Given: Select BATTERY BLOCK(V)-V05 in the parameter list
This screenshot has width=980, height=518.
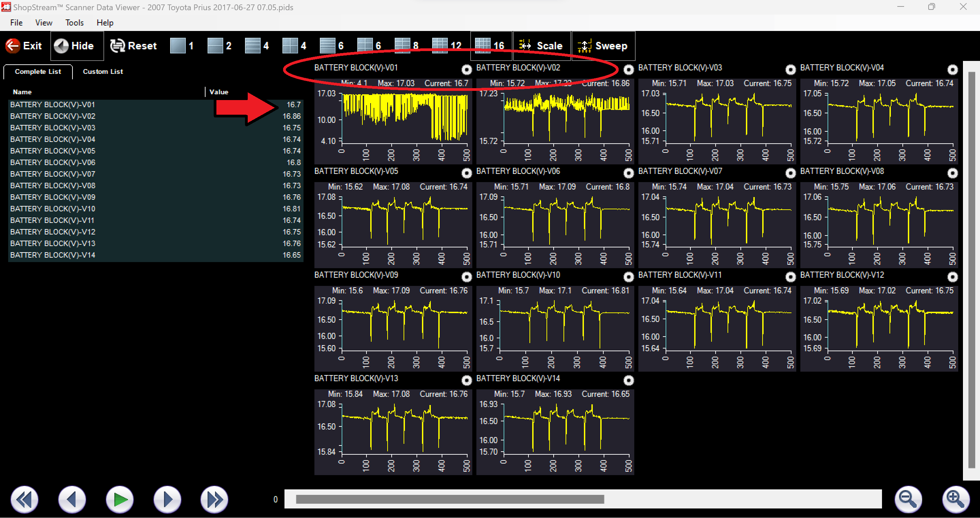Looking at the screenshot, I should click(x=52, y=151).
